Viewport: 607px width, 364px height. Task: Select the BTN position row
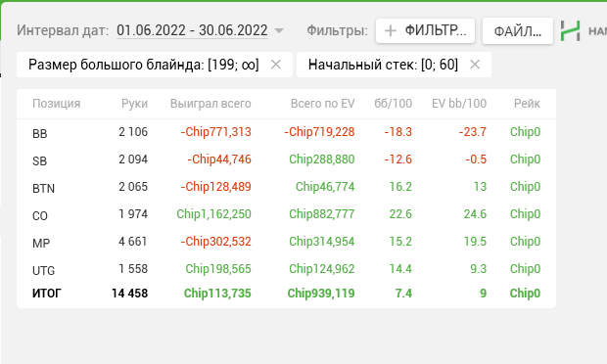point(286,187)
